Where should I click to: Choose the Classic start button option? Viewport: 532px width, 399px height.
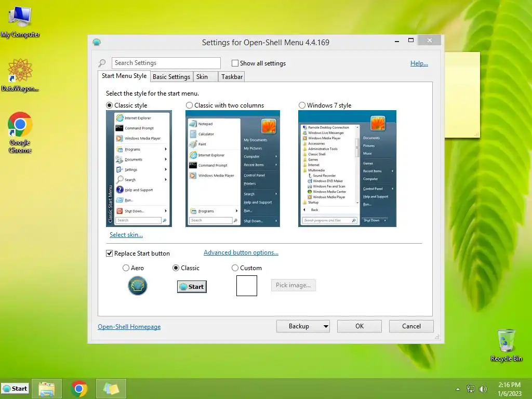pyautogui.click(x=176, y=268)
